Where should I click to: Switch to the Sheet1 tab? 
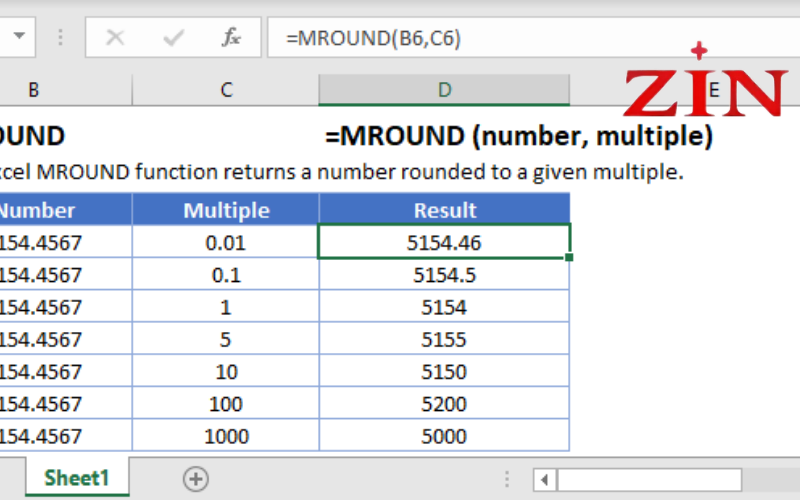click(77, 478)
